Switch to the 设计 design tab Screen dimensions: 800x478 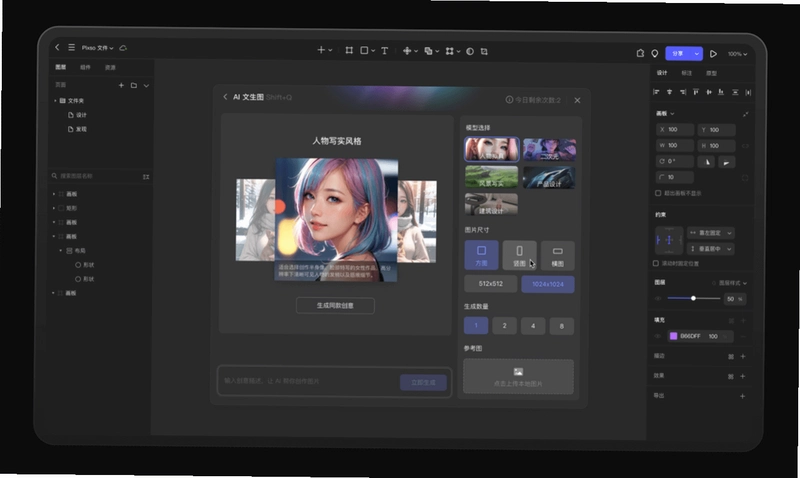click(662, 73)
